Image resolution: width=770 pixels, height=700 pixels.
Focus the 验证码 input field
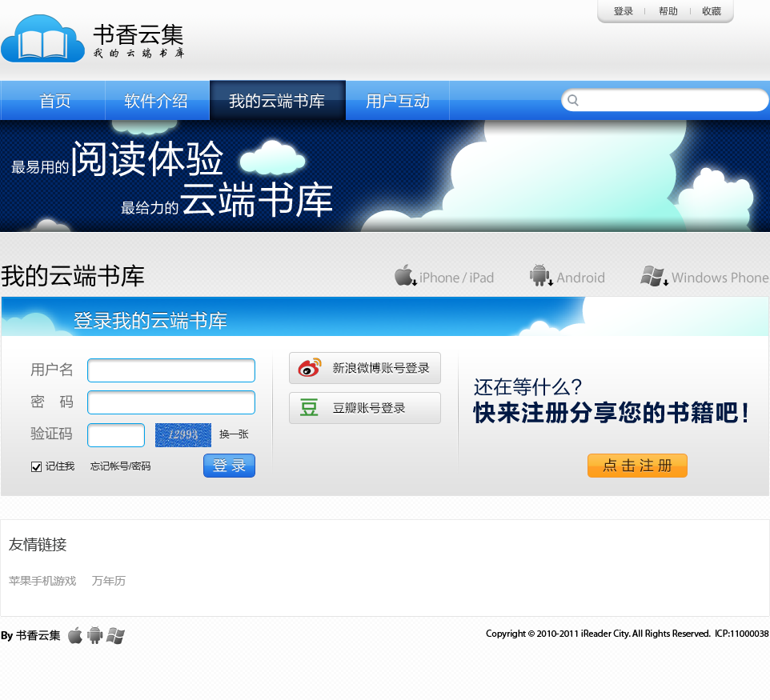(x=116, y=435)
